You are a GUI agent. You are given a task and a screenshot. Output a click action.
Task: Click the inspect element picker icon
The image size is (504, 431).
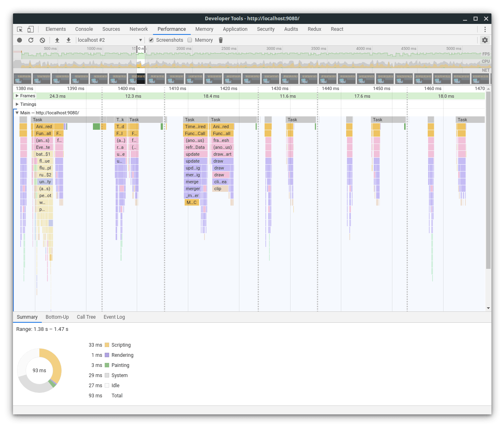pos(19,29)
